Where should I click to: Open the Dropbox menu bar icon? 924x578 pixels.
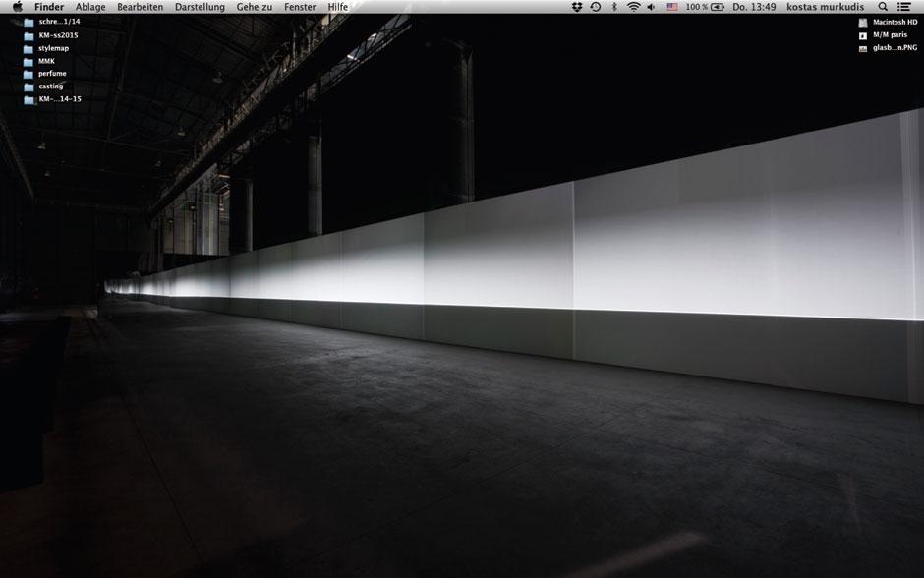coord(577,7)
